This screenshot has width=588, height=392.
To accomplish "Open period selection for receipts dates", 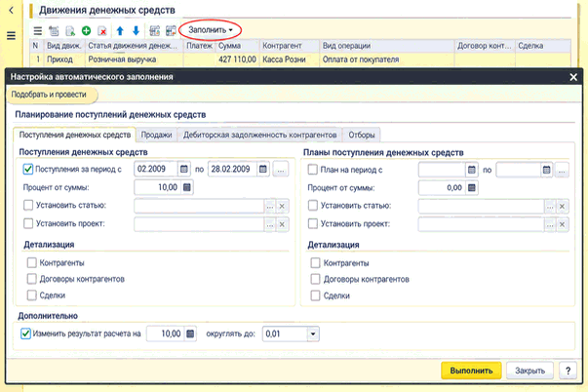I will click(280, 170).
